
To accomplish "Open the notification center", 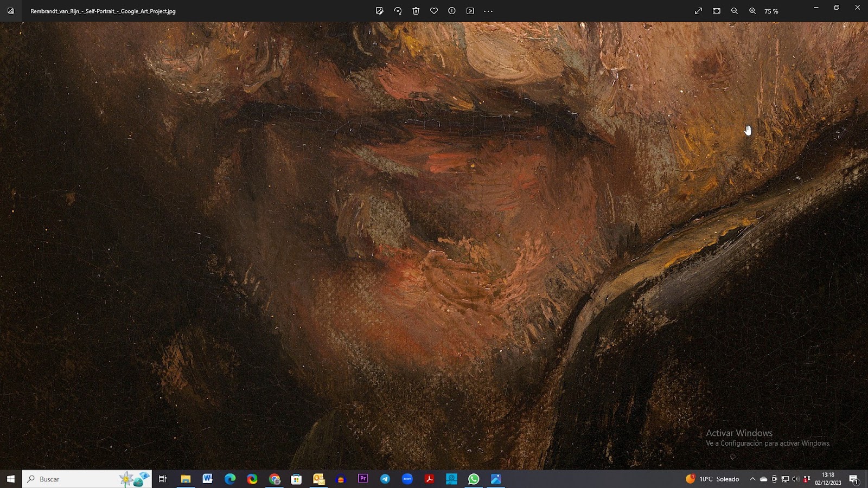I will (853, 479).
